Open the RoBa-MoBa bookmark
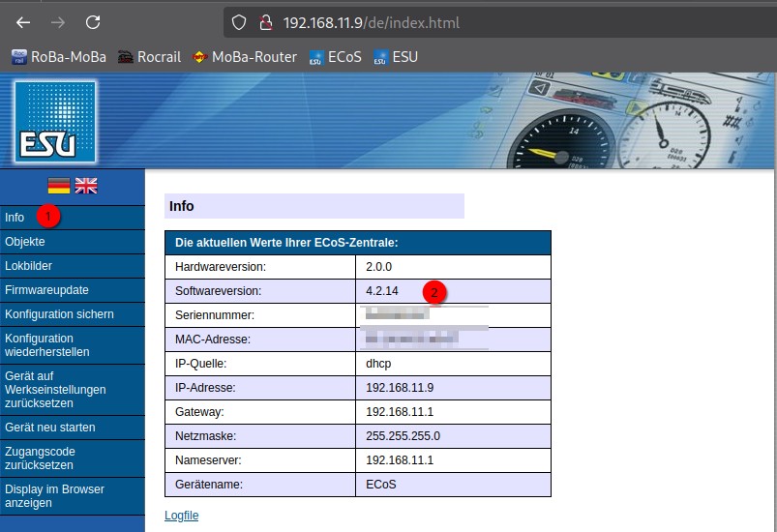 click(58, 57)
